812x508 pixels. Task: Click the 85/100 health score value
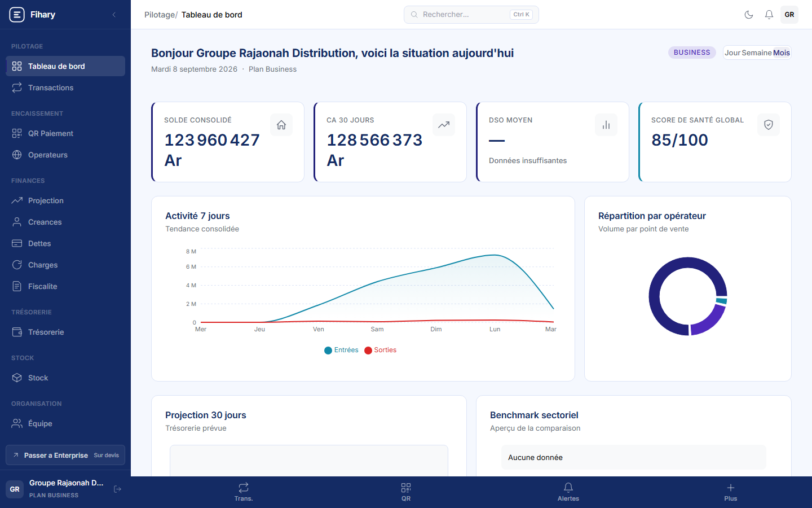679,140
